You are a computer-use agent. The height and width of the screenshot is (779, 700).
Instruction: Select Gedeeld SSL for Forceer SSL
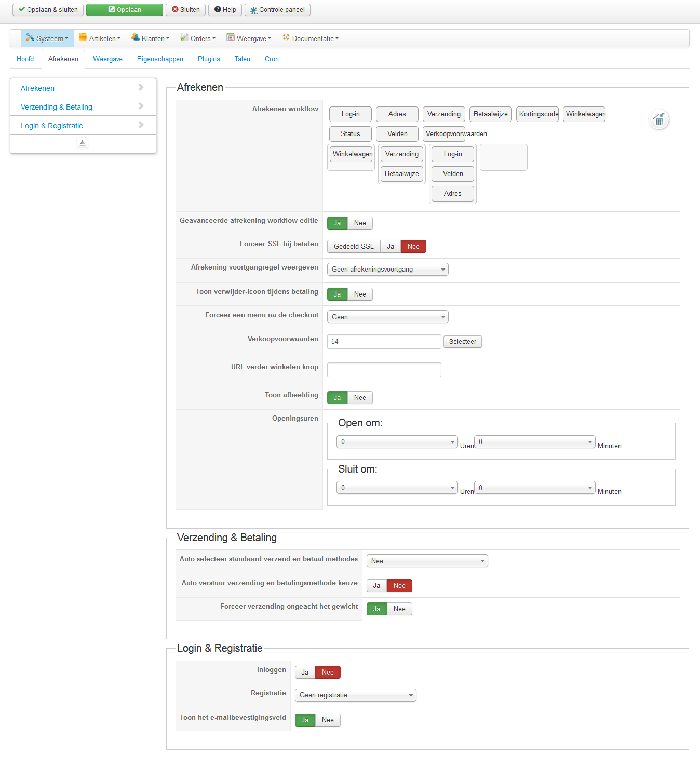point(354,247)
